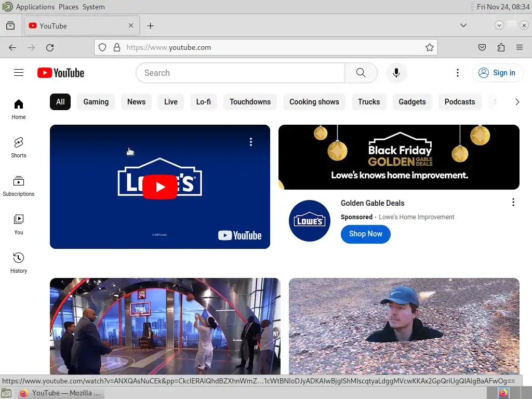Click the site padlock icon
This screenshot has height=399, width=532.
[x=117, y=47]
